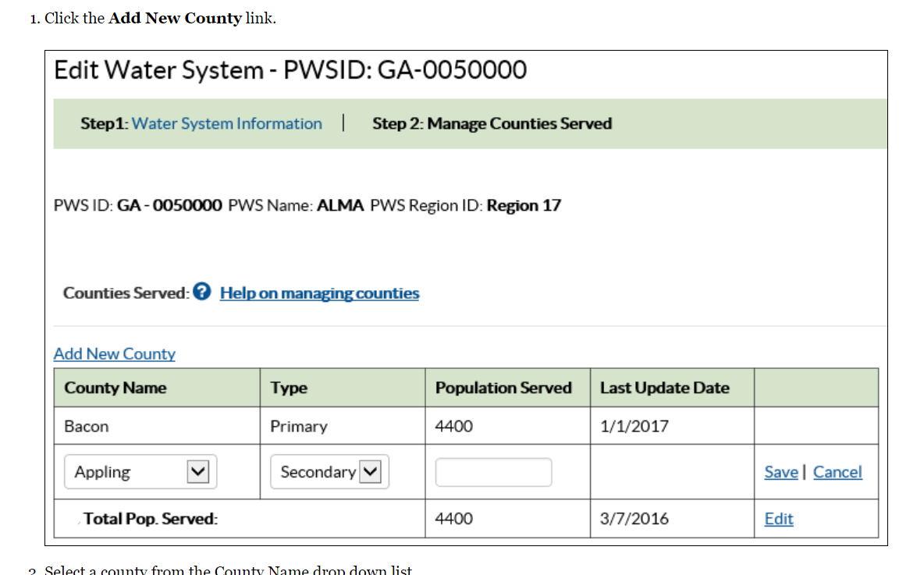This screenshot has height=575, width=924.
Task: Click the Edit Water System page heading
Action: [290, 70]
